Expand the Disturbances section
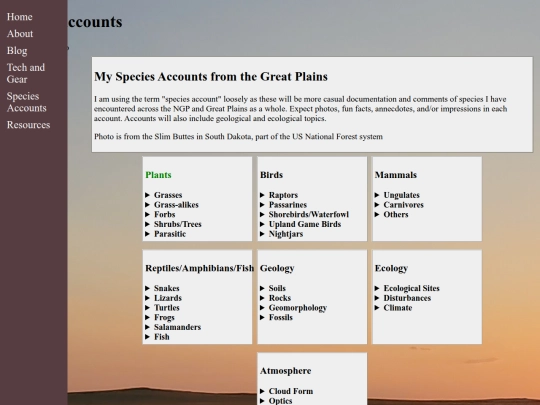540x405 pixels. pyautogui.click(x=403, y=298)
